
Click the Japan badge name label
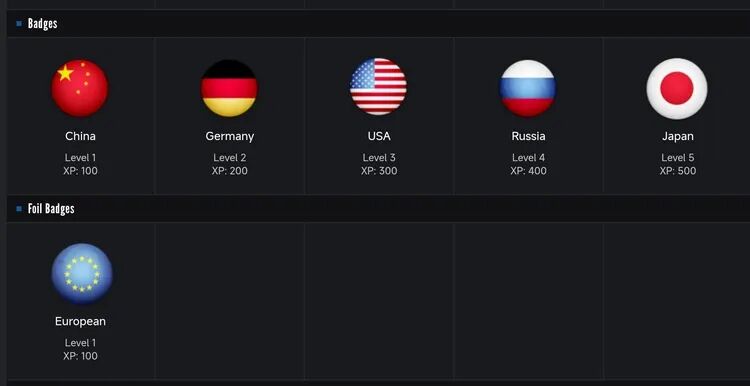tap(678, 137)
